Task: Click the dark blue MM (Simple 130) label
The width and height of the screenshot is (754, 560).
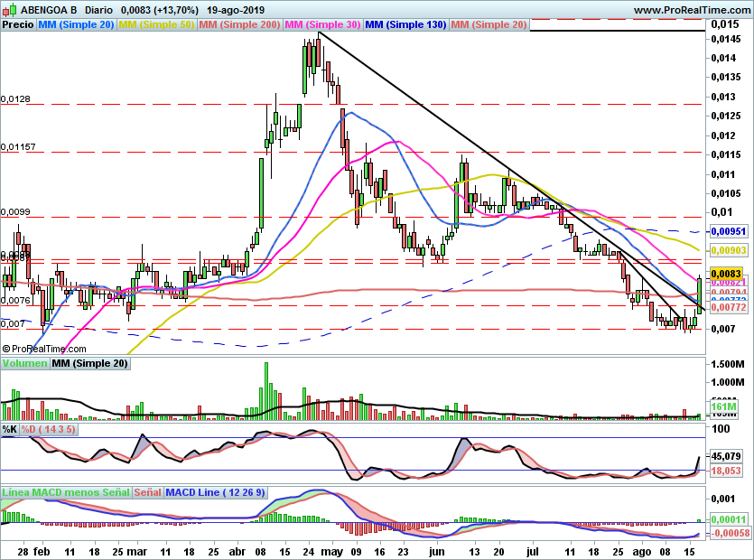Action: (405, 24)
